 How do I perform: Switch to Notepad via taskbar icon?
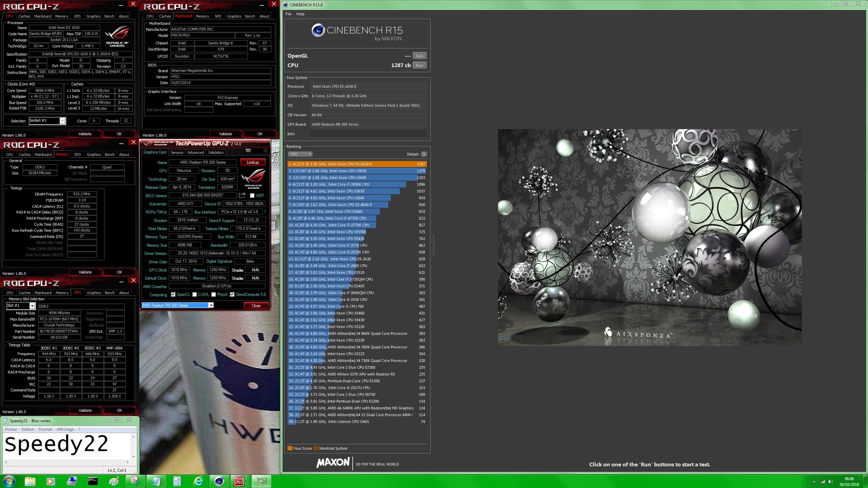(x=156, y=481)
